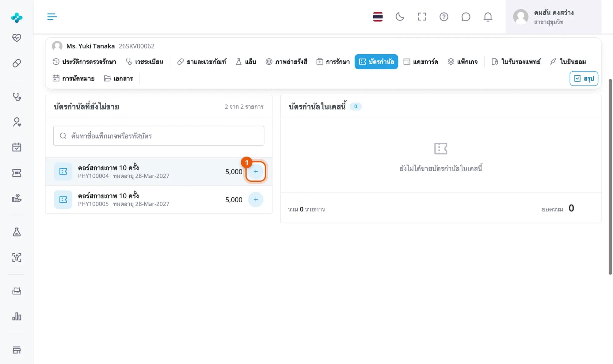Switch to แล็บ tab

[x=246, y=62]
